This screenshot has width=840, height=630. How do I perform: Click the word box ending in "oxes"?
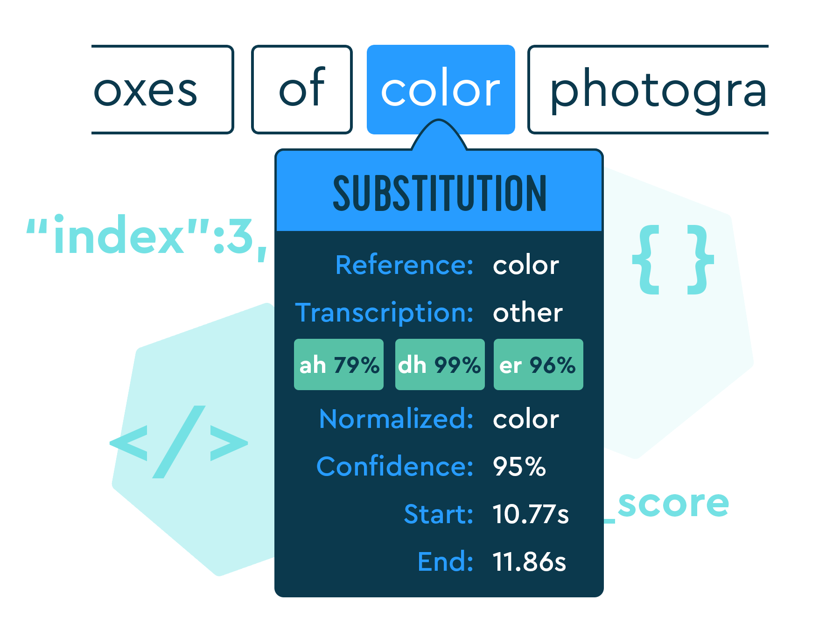[x=162, y=90]
